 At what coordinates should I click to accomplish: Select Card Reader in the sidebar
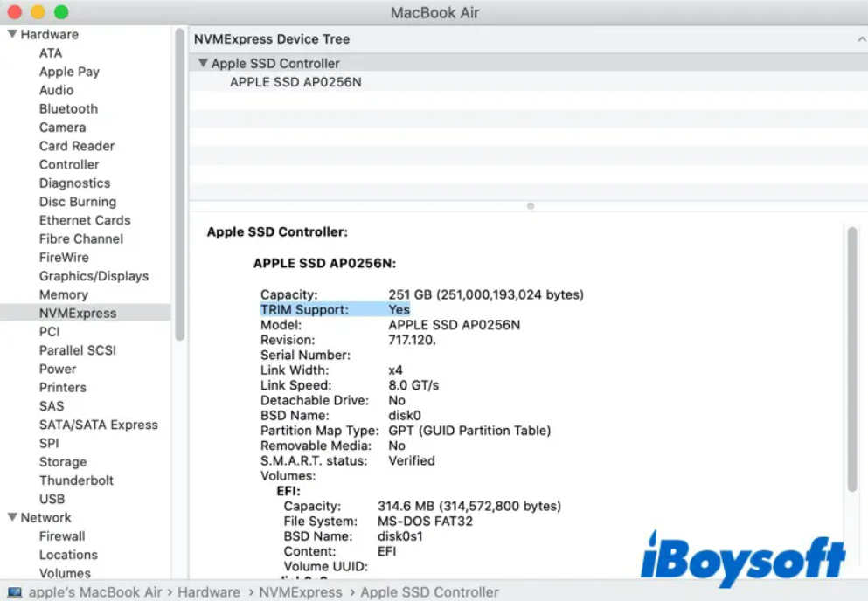pyautogui.click(x=76, y=146)
